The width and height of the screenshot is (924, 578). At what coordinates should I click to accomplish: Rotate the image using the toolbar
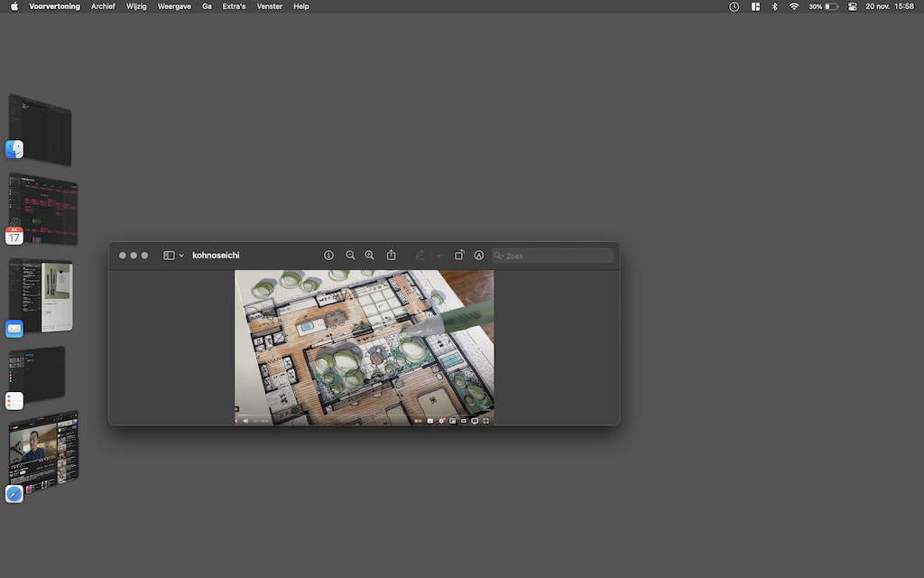(459, 256)
